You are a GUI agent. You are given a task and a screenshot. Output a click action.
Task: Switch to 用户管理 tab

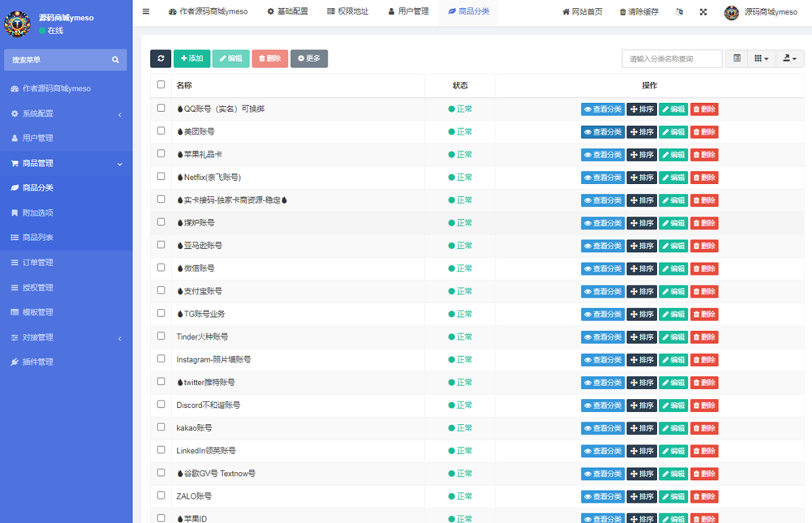click(409, 12)
